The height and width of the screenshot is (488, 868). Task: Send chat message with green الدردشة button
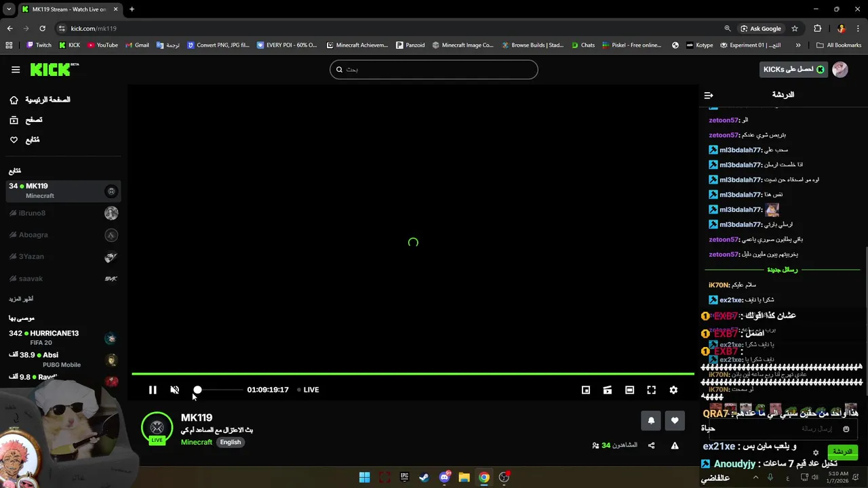click(x=843, y=451)
